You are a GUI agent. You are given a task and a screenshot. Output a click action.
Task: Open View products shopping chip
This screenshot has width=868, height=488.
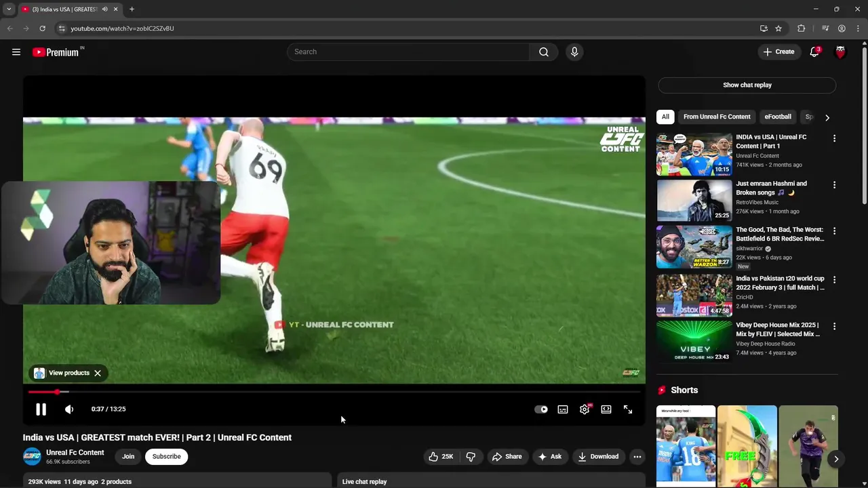tap(62, 373)
